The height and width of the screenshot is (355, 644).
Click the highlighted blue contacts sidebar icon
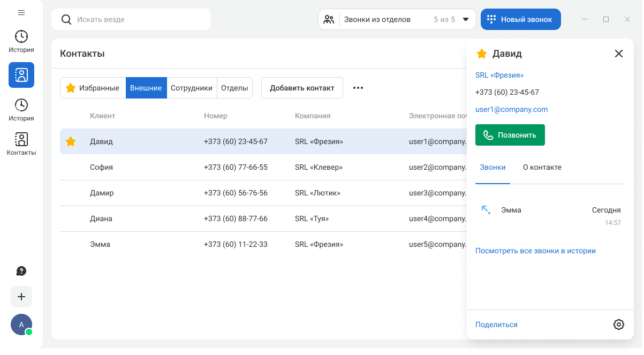(21, 75)
